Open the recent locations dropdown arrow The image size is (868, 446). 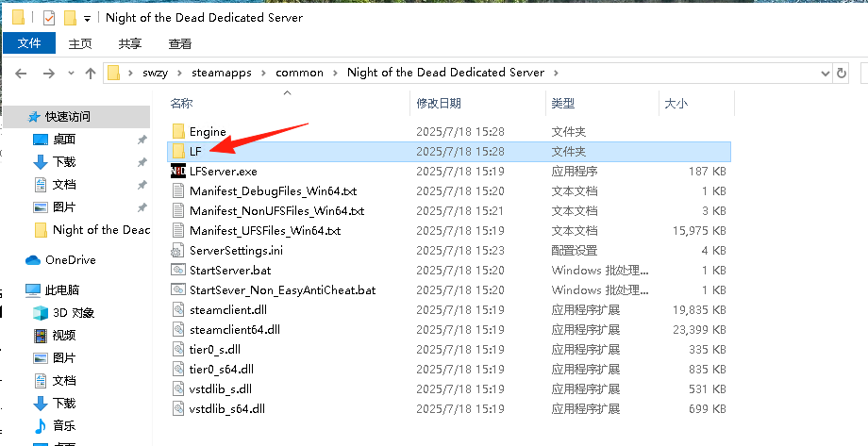[71, 73]
